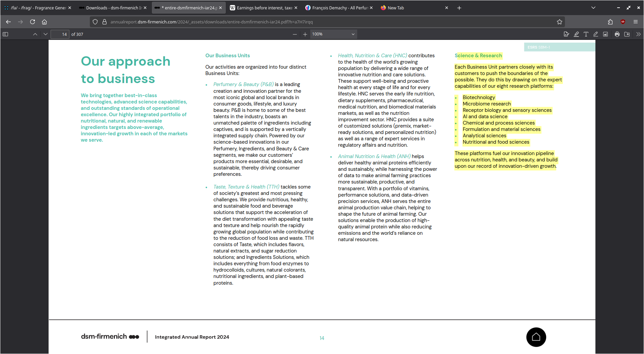
Task: Click the AI and data science item
Action: [485, 117]
